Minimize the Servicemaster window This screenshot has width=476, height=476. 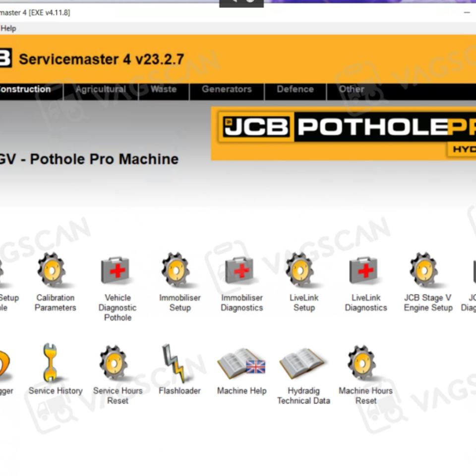tap(467, 13)
